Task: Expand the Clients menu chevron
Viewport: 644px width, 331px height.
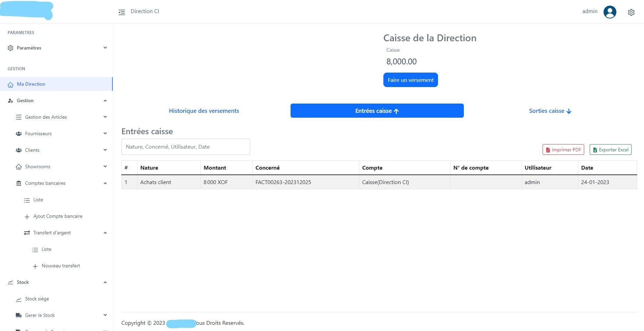Action: 105,150
